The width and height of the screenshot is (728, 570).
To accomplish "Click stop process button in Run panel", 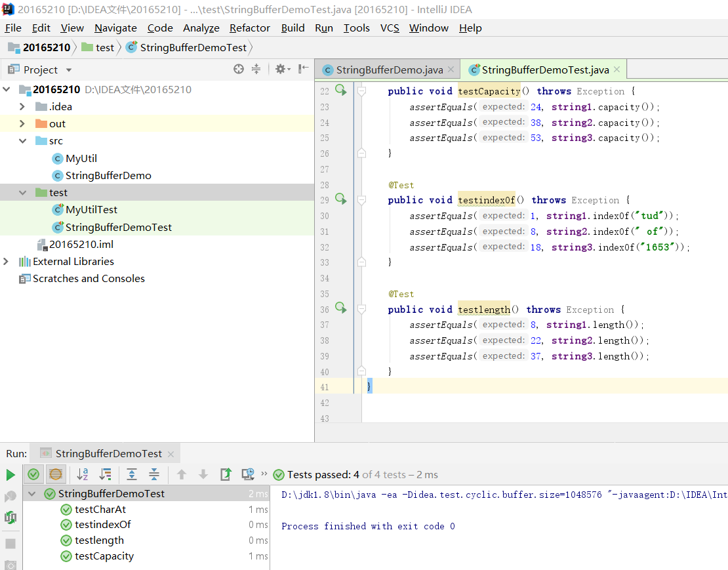I will (10, 544).
